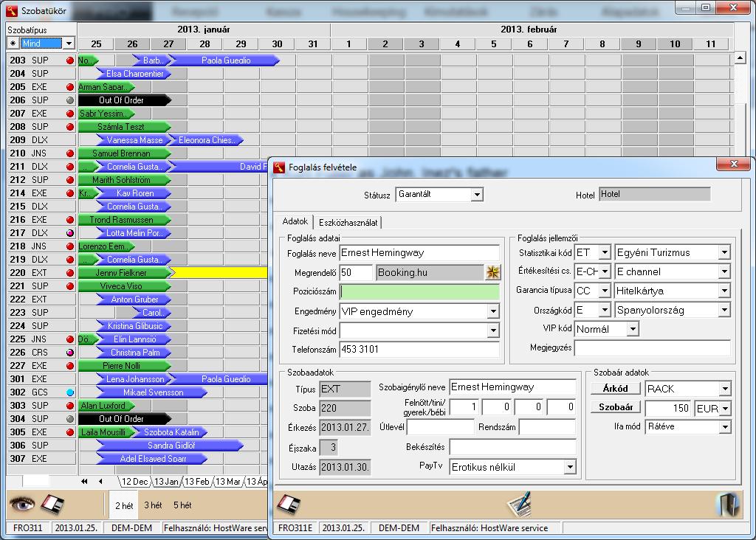Click the Szobaigénylő neve field

point(512,387)
